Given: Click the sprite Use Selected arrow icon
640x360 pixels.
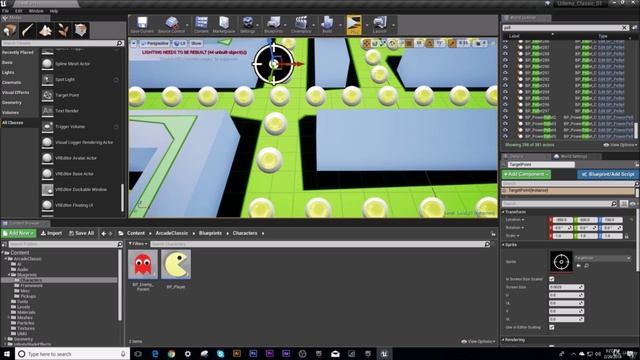Looking at the screenshot, I should (578, 266).
